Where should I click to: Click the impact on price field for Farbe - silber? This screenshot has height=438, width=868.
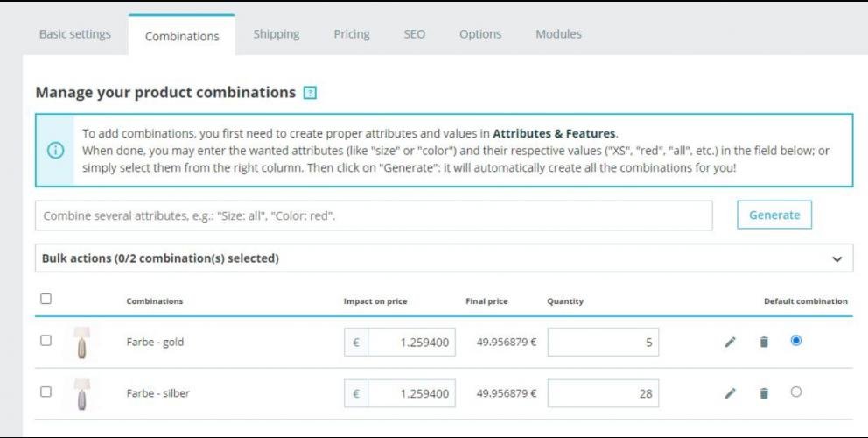click(412, 393)
